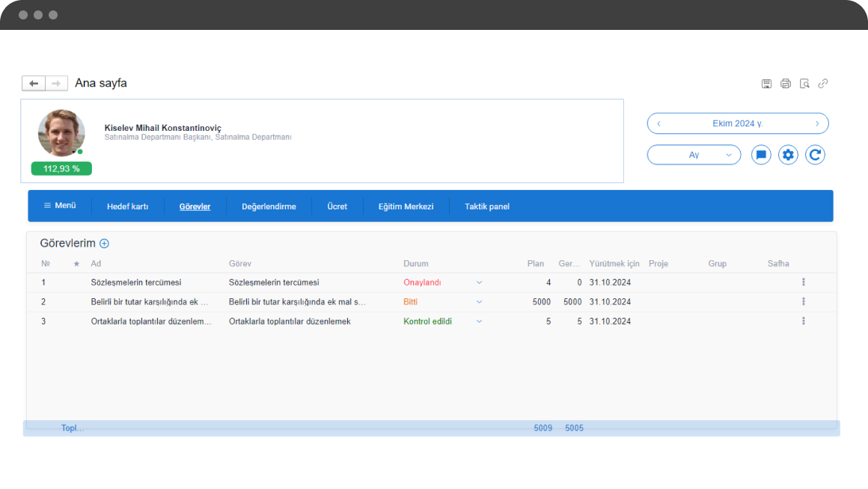Screen dimensions: 868x489
Task: Open the chat message bubble button
Action: [761, 155]
